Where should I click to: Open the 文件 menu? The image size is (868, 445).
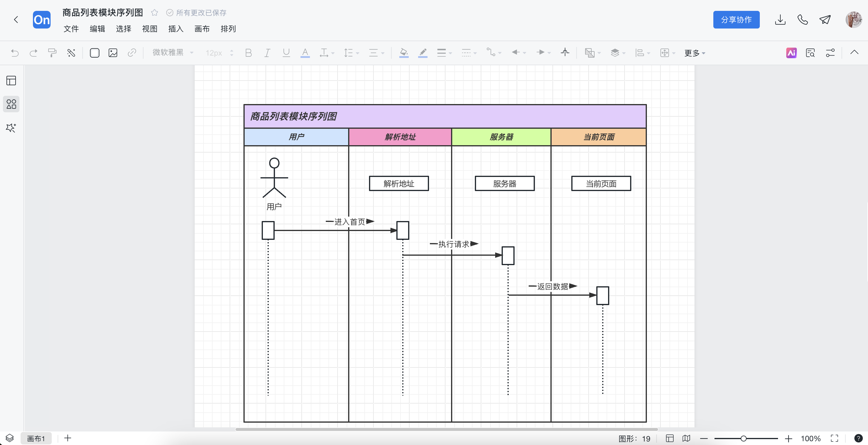tap(71, 29)
